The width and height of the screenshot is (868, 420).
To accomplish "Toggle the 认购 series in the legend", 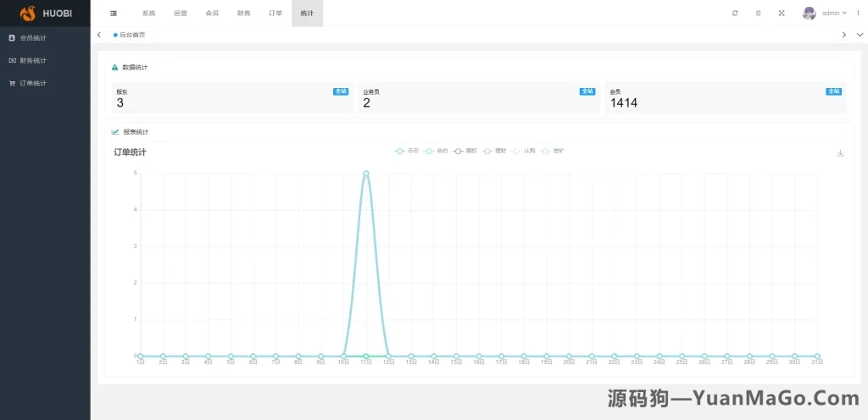I will (x=524, y=151).
